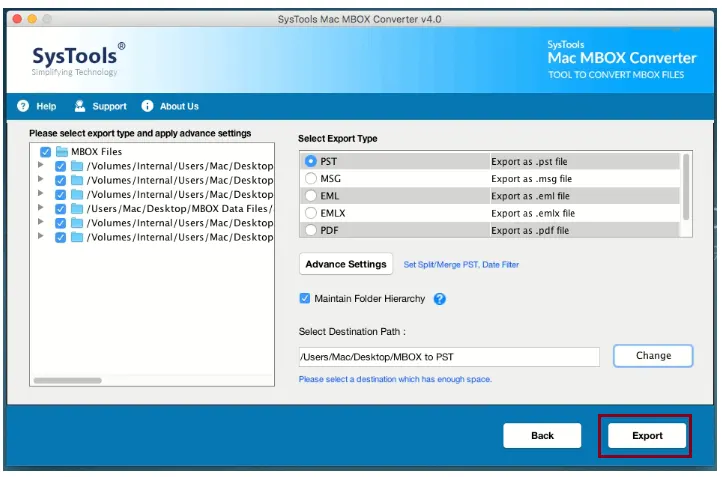Select EML export type radio button
This screenshot has width=722, height=477.
pyautogui.click(x=311, y=196)
